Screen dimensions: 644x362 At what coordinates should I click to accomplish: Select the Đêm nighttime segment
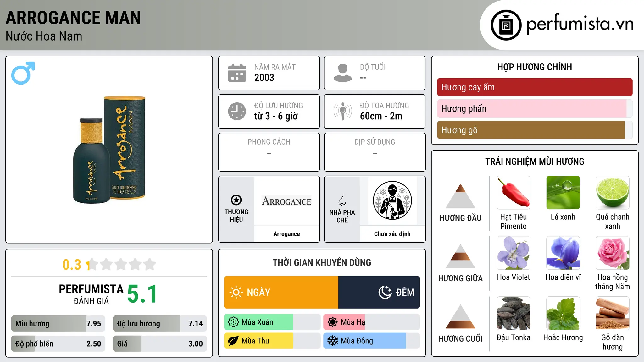tap(379, 292)
